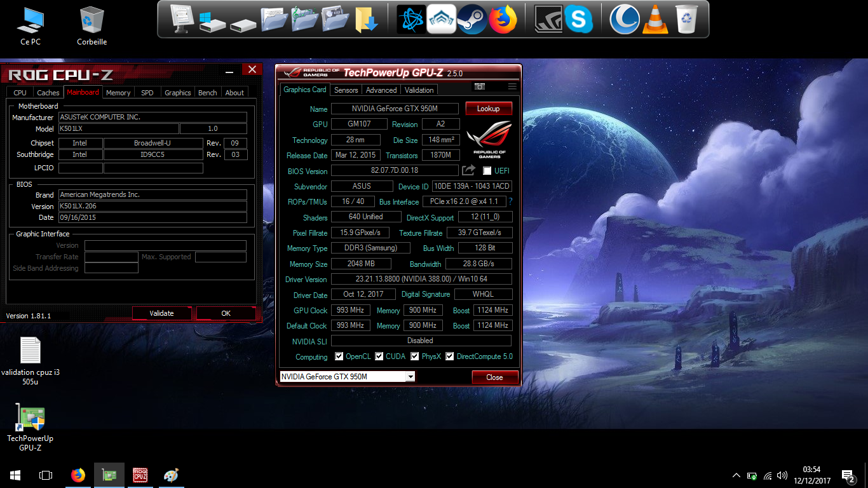Open the Advanced tab in GPU-Z

381,90
